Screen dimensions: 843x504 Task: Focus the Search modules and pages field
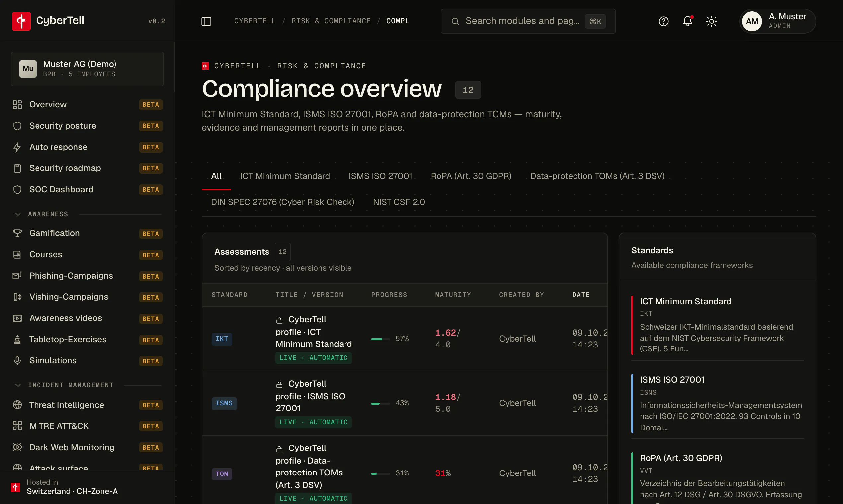[x=528, y=21]
